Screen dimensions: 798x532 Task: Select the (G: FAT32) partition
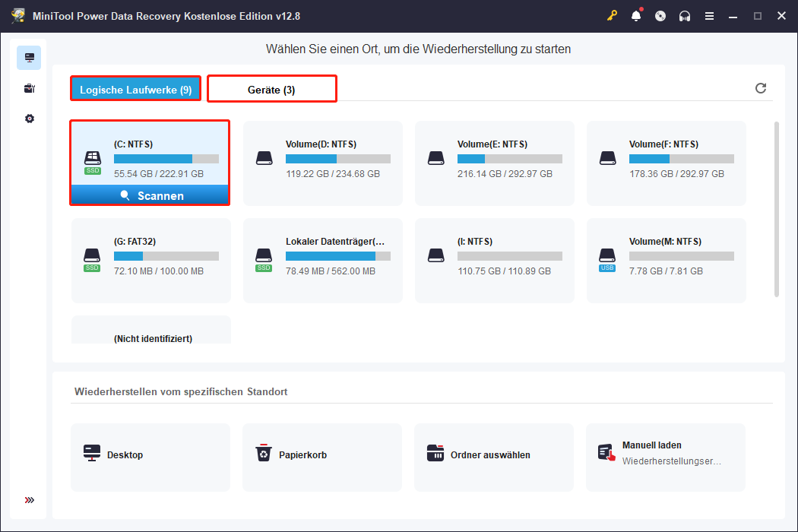click(x=150, y=261)
